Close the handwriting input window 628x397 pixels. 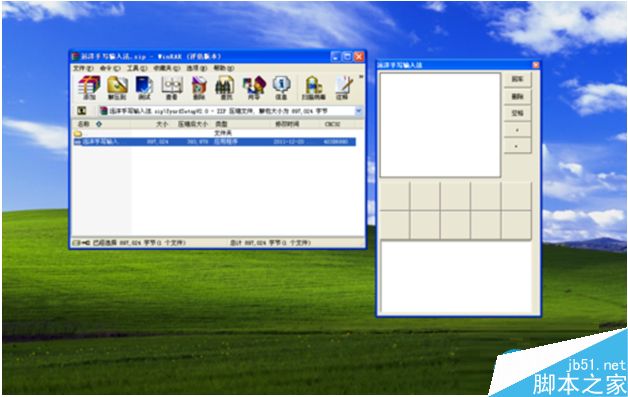tap(535, 65)
